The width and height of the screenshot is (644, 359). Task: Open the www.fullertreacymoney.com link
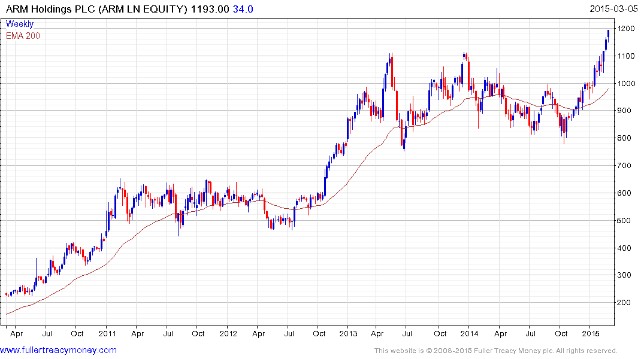58,350
